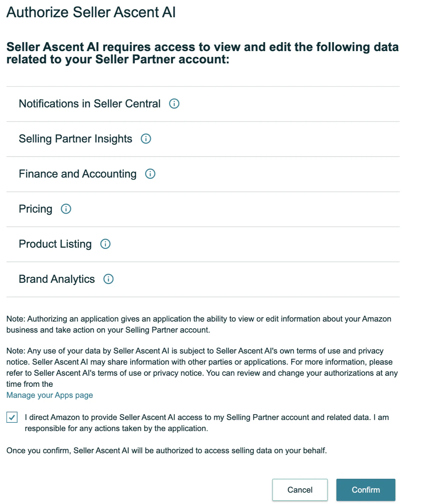
Task: Select the Product Listing permission row
Action: pyautogui.click(x=55, y=243)
